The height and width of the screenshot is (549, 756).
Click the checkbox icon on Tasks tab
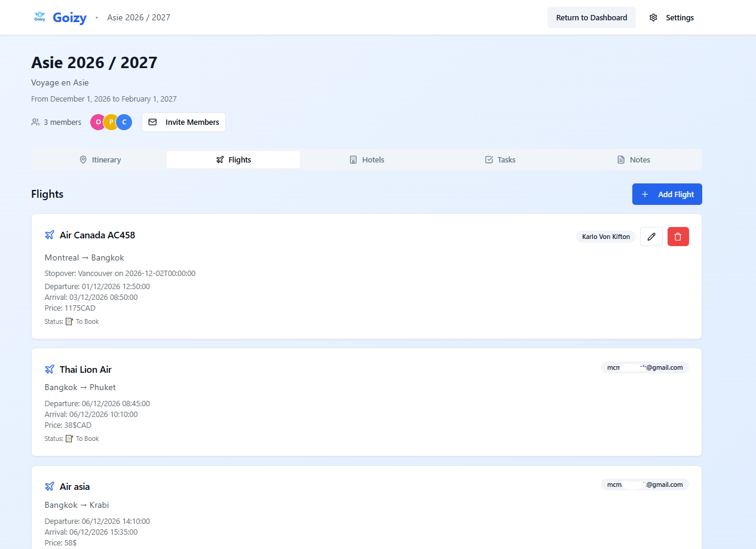tap(489, 160)
